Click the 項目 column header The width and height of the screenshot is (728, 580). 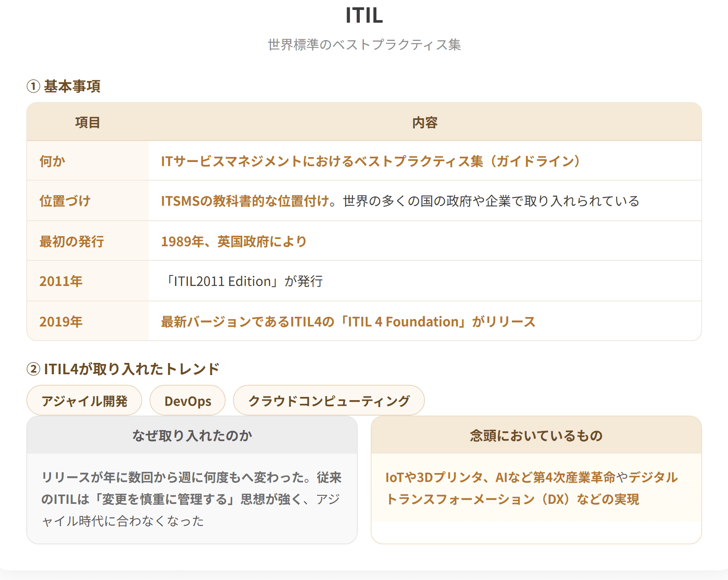tap(88, 122)
